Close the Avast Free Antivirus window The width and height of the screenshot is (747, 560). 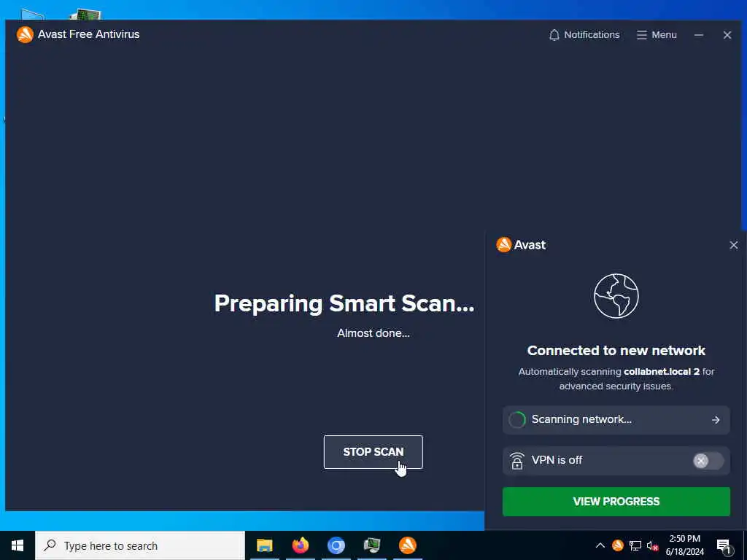click(727, 35)
